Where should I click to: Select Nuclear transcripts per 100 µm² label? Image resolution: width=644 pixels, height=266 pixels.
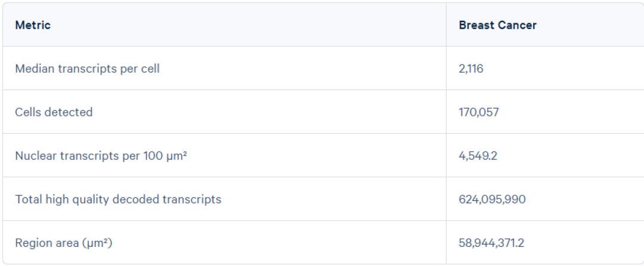[101, 156]
